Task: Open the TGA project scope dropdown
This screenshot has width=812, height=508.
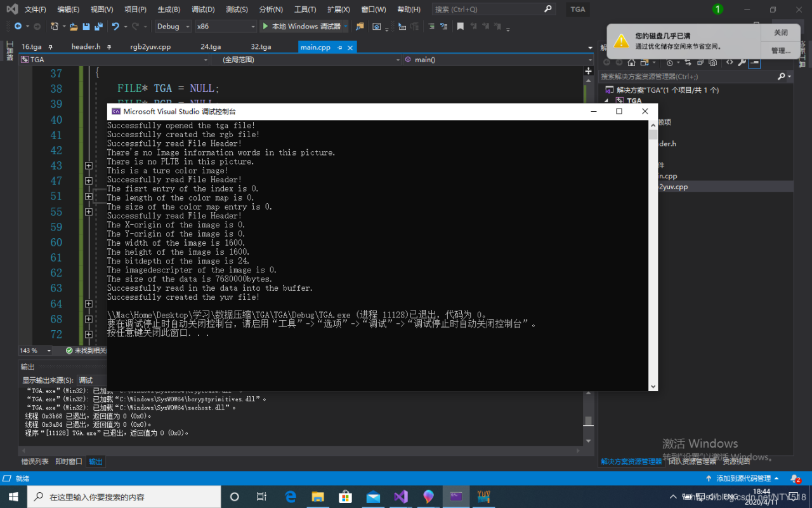Action: click(x=114, y=60)
